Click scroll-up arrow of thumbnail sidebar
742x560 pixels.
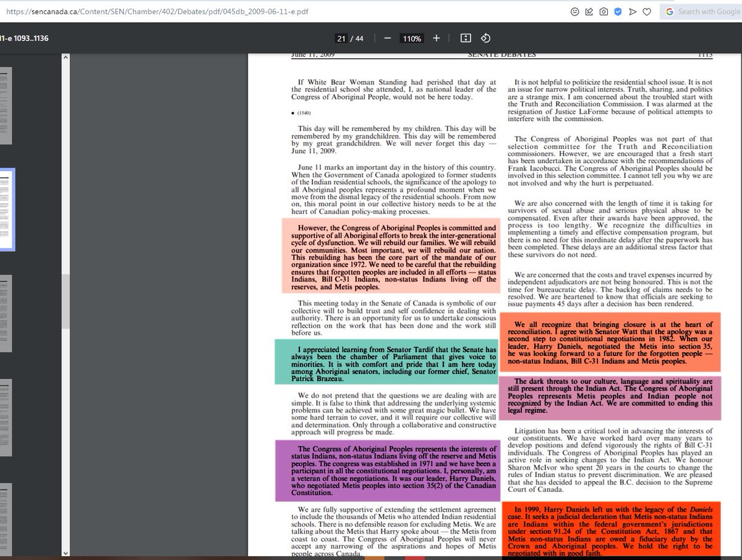point(66,57)
